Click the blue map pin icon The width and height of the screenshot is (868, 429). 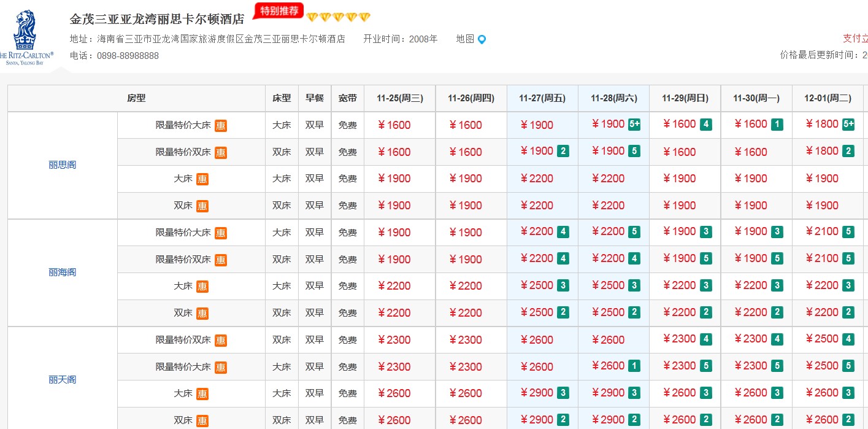click(x=482, y=39)
